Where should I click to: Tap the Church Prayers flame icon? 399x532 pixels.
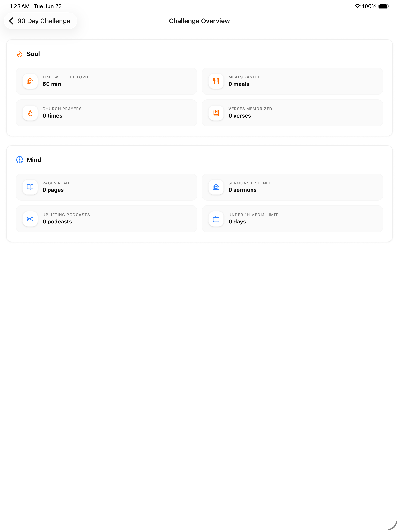(x=30, y=113)
